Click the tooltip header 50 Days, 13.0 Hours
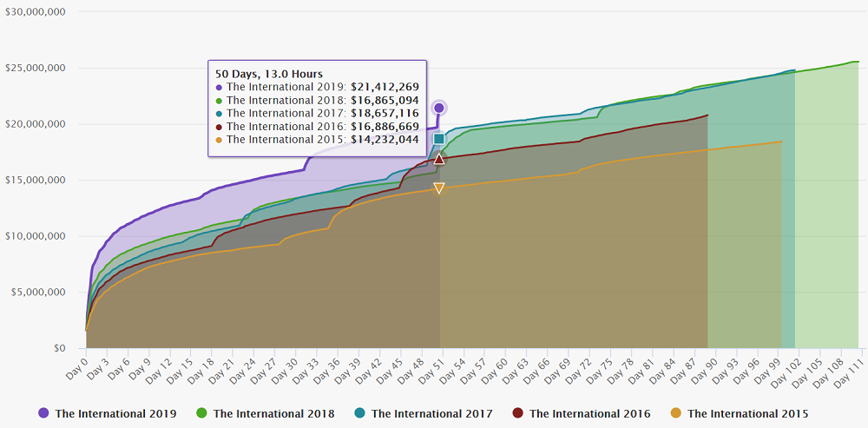The height and width of the screenshot is (428, 868). click(269, 74)
